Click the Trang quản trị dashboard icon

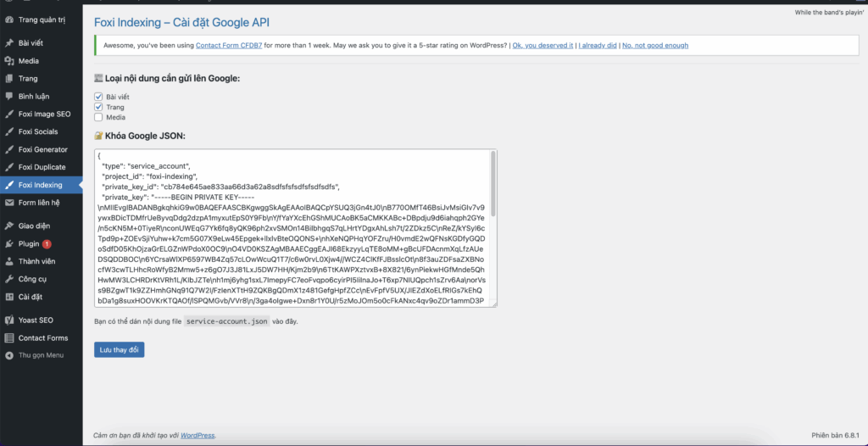pos(8,20)
